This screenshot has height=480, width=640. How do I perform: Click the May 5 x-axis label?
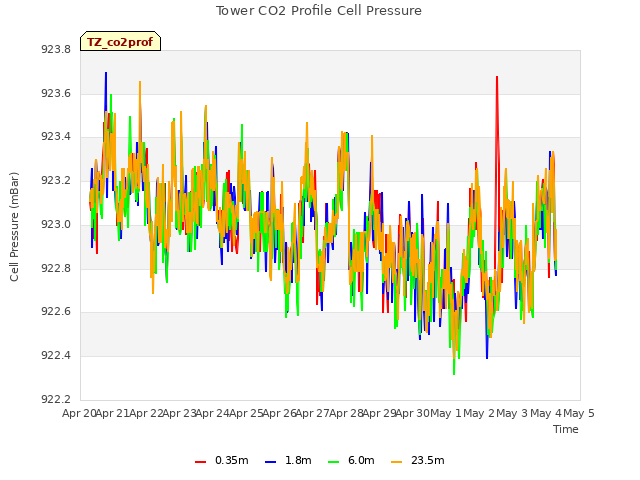point(579,413)
